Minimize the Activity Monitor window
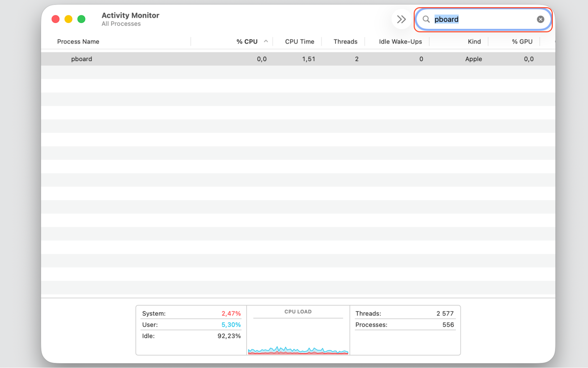Screen dimensions: 588x368 click(69, 19)
